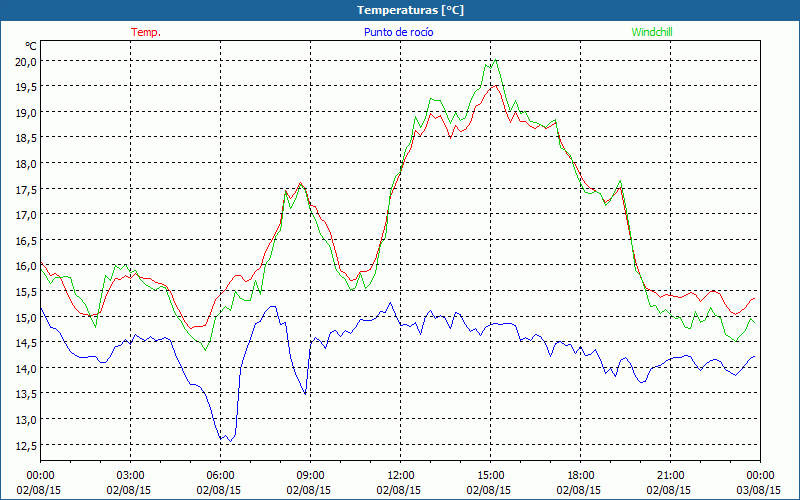This screenshot has height=500, width=800.
Task: Click the 'Temperaturas [°C]' chart title
Action: [410, 10]
